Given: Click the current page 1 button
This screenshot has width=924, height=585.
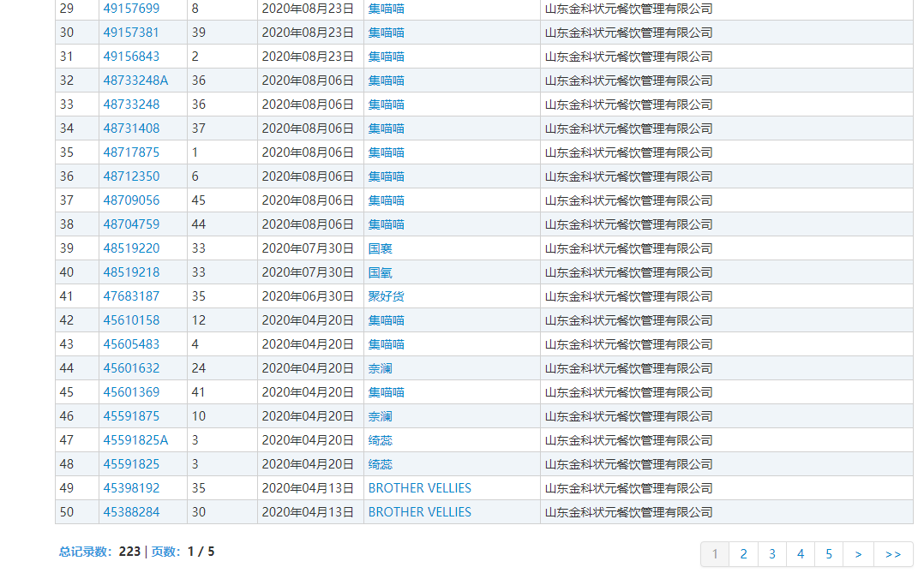Looking at the screenshot, I should (715, 554).
